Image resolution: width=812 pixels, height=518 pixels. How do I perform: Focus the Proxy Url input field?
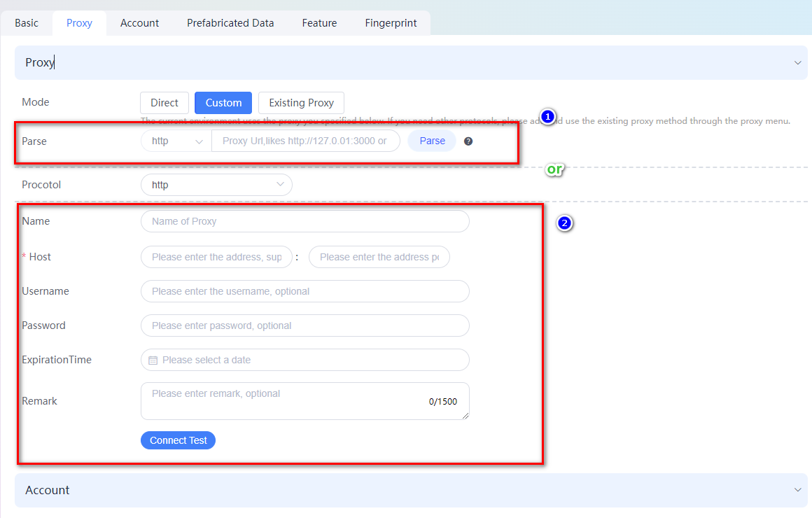(305, 141)
